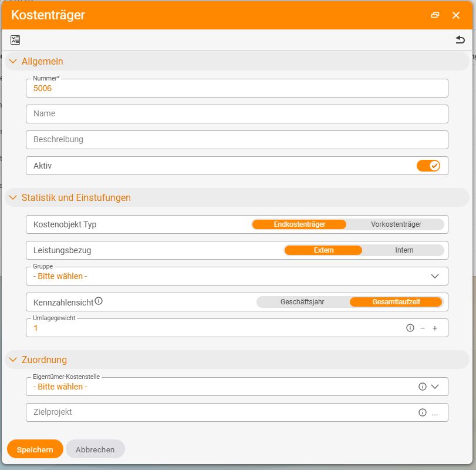Close the Kostenträger dialog
The width and height of the screenshot is (476, 470).
pyautogui.click(x=456, y=15)
